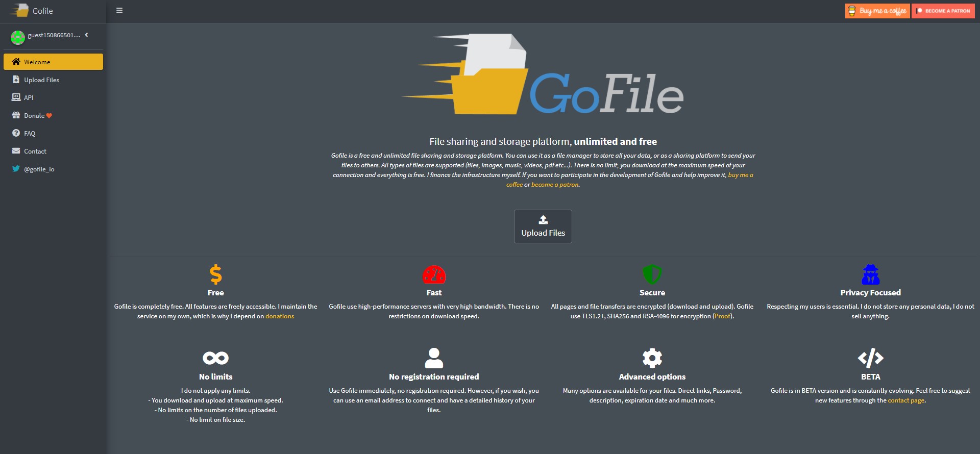
Task: Click the green shield Secure icon
Action: [x=652, y=274]
